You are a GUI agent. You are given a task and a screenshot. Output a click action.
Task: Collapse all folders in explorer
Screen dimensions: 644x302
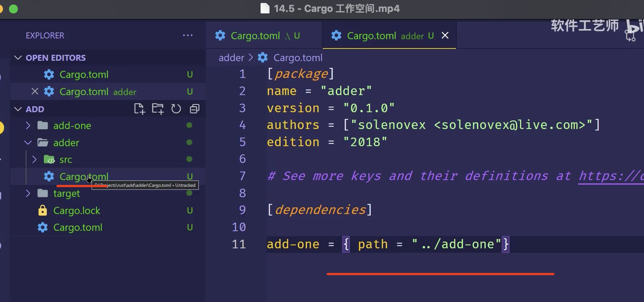coord(194,109)
